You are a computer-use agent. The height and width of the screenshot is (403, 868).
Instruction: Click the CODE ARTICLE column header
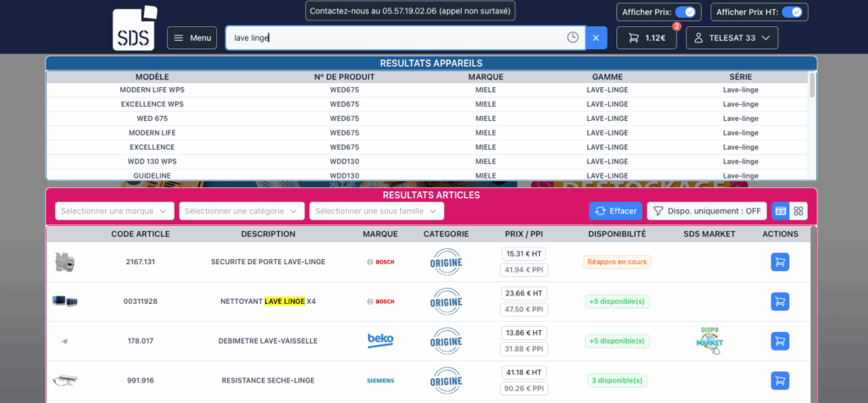pyautogui.click(x=141, y=234)
